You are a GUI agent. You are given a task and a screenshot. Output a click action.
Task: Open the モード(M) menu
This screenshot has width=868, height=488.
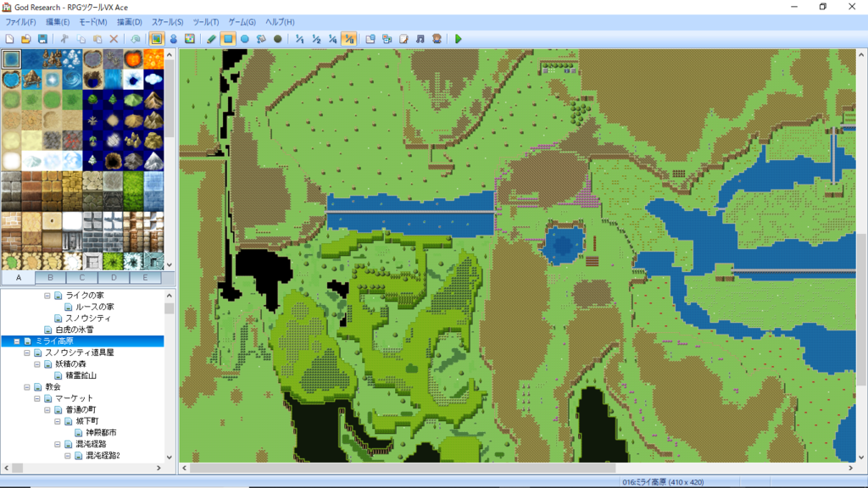(x=93, y=22)
